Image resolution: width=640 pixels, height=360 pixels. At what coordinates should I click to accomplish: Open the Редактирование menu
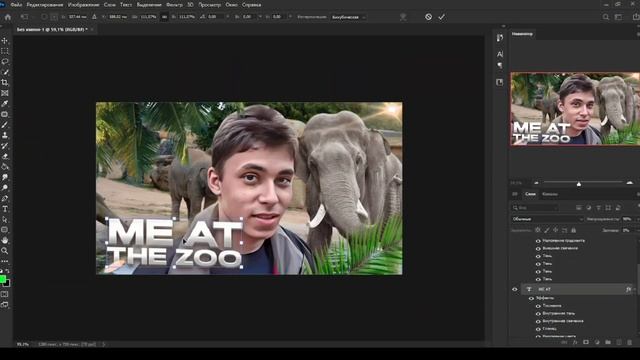44,5
